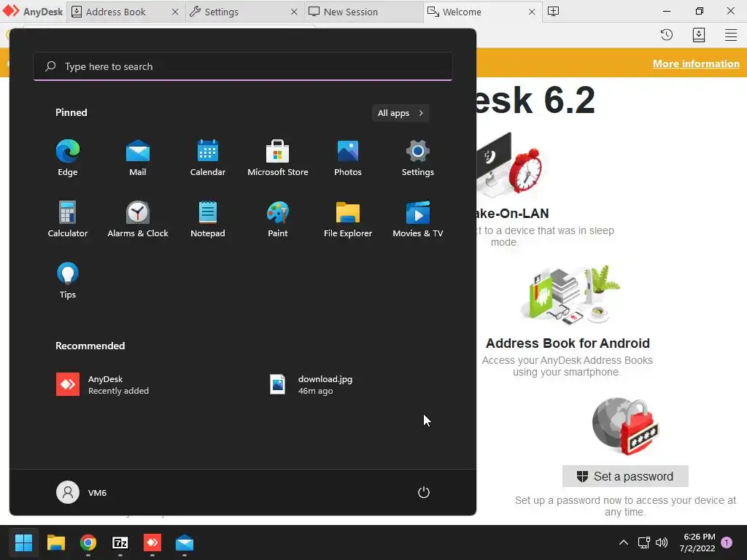The height and width of the screenshot is (560, 747).
Task: Open Settings from pinned apps
Action: tap(418, 158)
